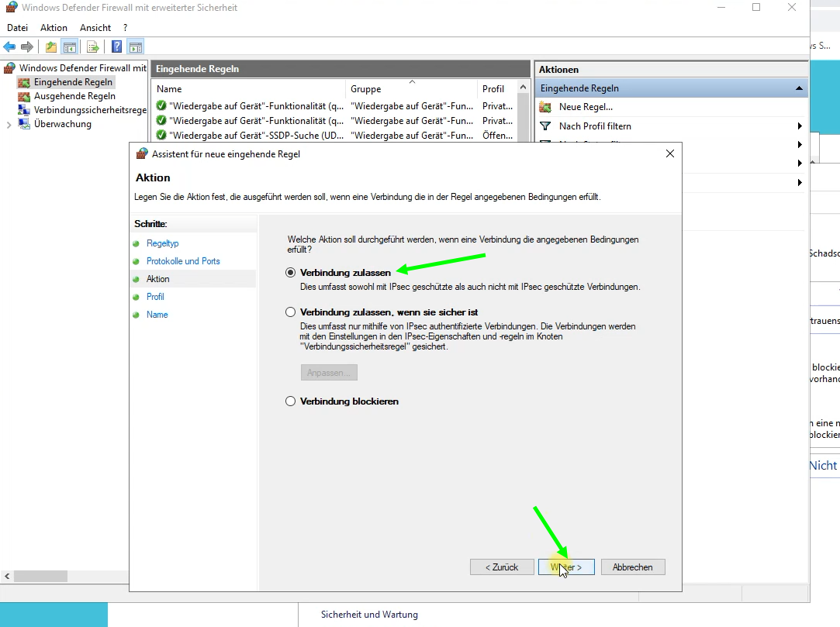This screenshot has height=627, width=840.
Task: Select Verbindungssicherheitsregeln in the tree
Action: point(90,110)
